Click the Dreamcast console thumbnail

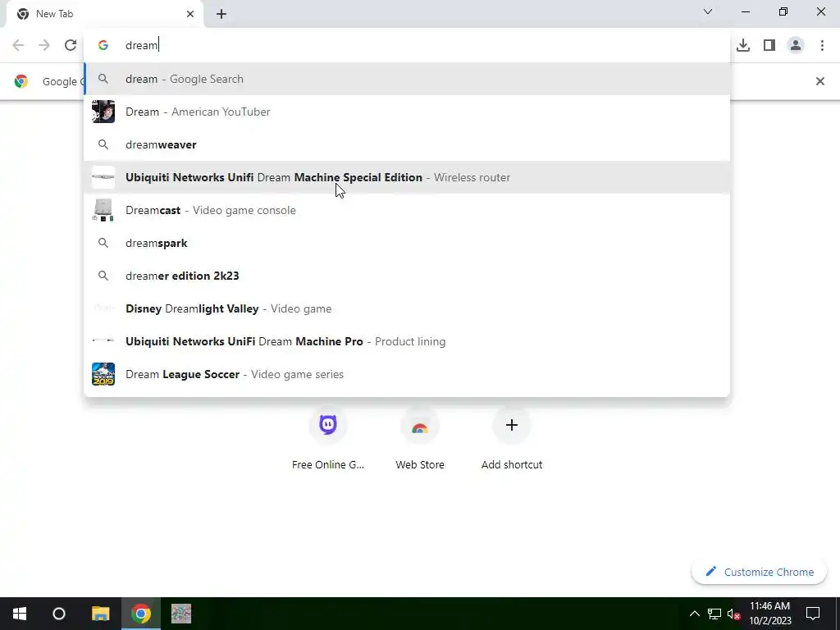(103, 210)
